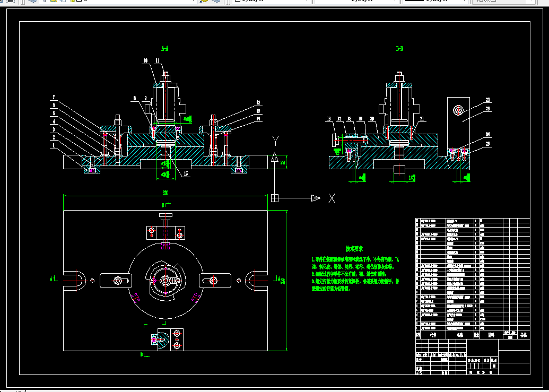Select part callout number 10 in A-A view

(x=145, y=60)
